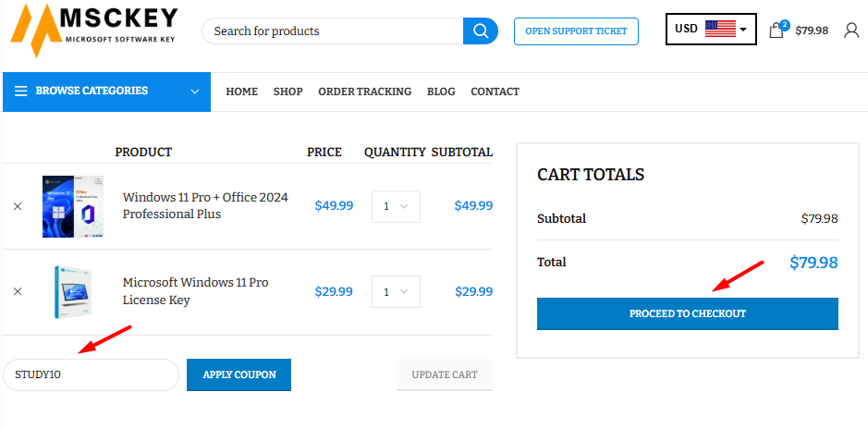This screenshot has height=429, width=868.
Task: Click the QUANTITY column header
Action: (395, 153)
